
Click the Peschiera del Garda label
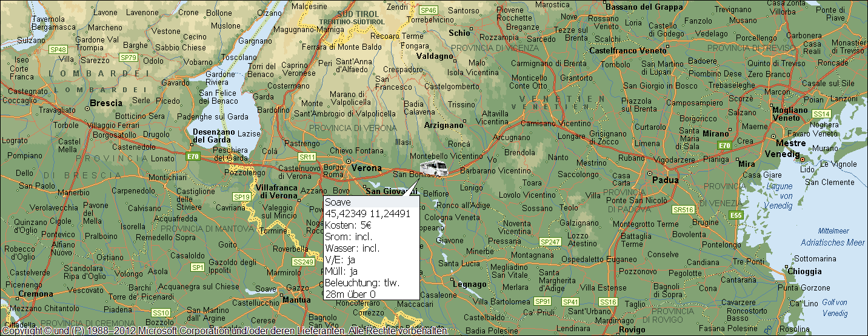[x=230, y=154]
